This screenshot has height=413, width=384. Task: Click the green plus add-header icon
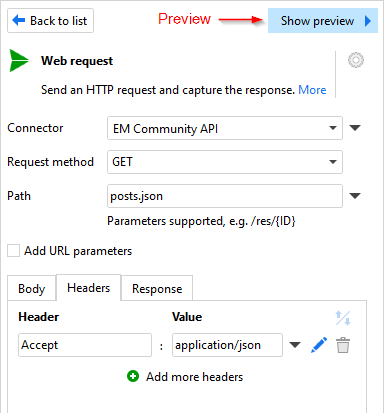pos(133,376)
